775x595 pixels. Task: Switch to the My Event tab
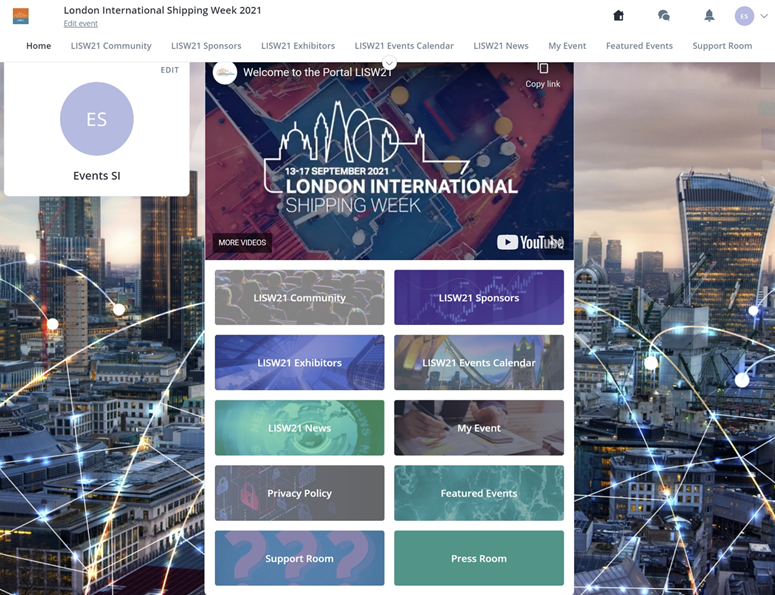(567, 46)
